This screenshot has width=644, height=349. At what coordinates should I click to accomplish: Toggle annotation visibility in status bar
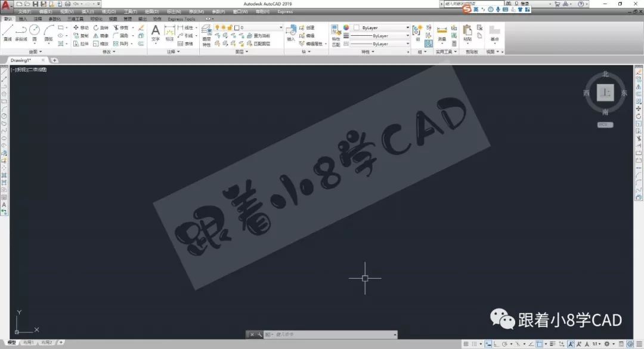[x=571, y=344]
